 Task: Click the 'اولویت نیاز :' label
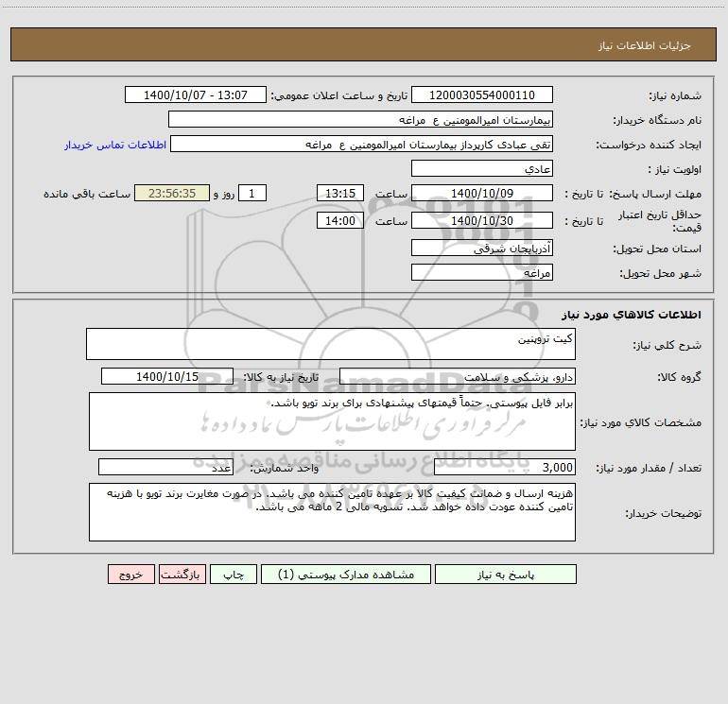(675, 169)
